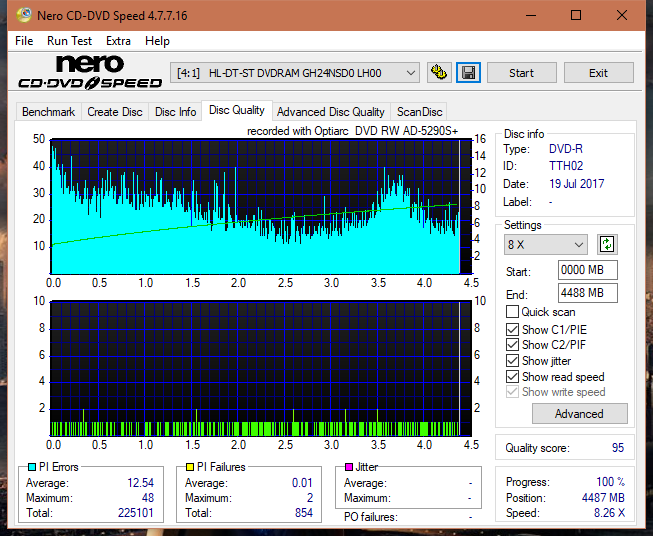Click the Position value 4487 MB
This screenshot has height=536, width=653.
pyautogui.click(x=603, y=498)
